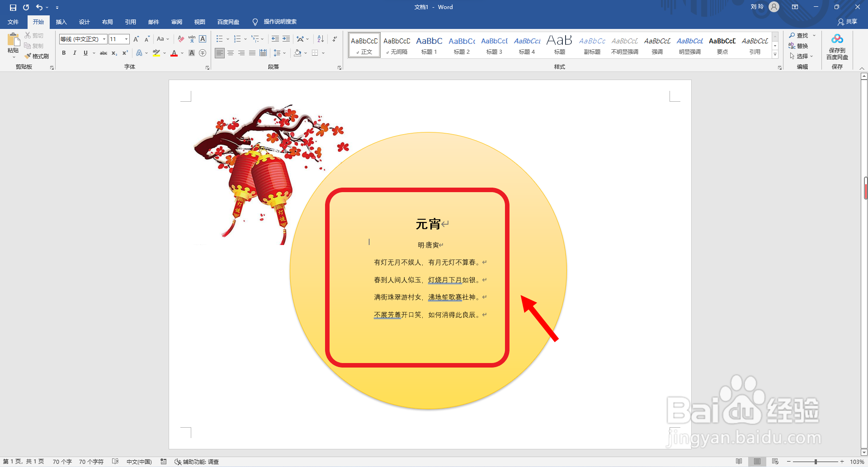The height and width of the screenshot is (467, 868).
Task: Click the macro recording icon in status bar
Action: [164, 462]
